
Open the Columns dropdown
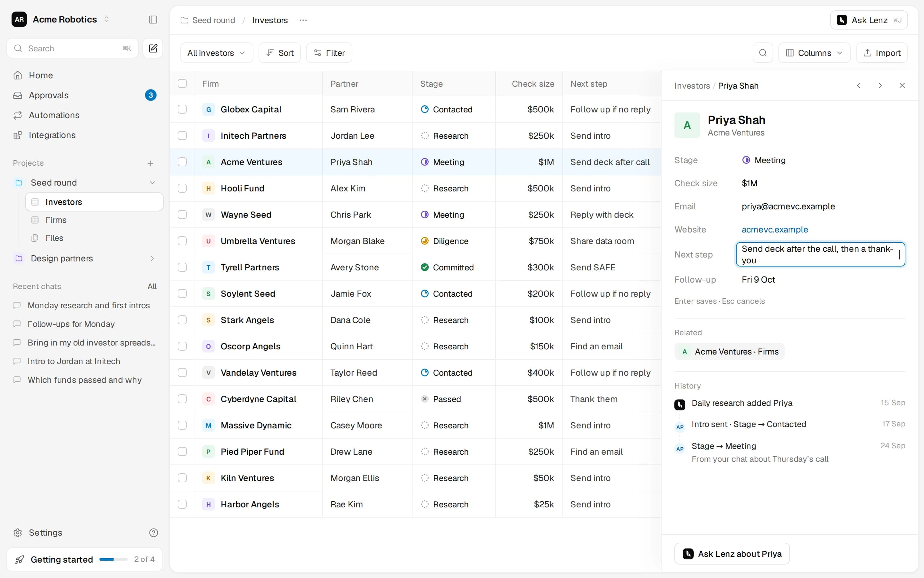point(814,53)
